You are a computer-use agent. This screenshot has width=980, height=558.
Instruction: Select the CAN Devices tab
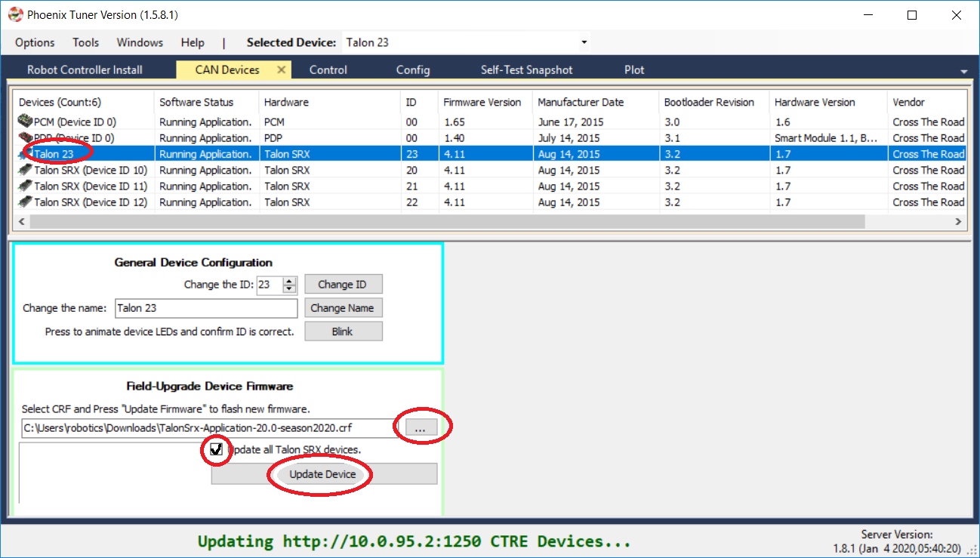(x=227, y=69)
